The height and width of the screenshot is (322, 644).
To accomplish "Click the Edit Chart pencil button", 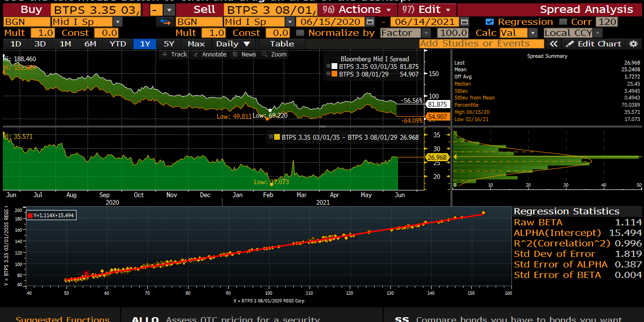I will pyautogui.click(x=594, y=44).
